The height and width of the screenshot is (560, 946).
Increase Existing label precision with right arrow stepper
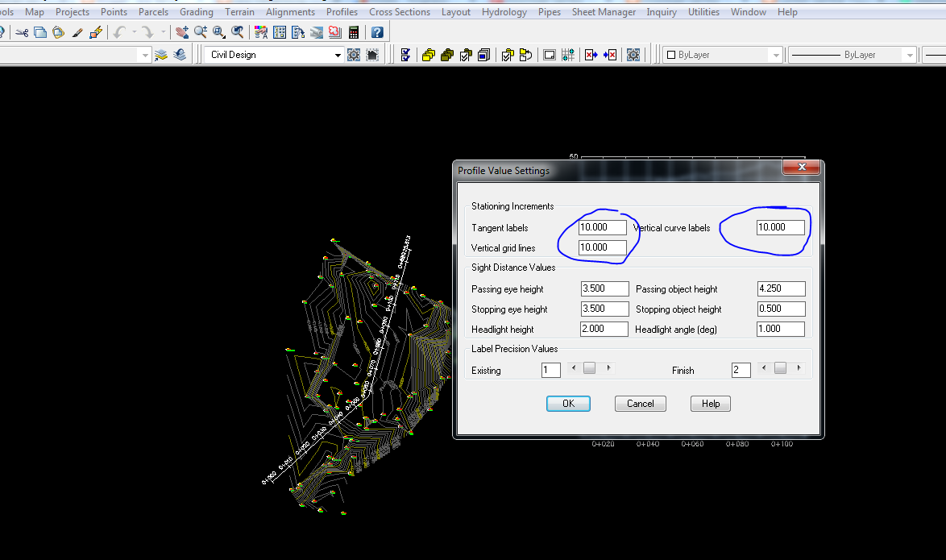click(x=608, y=368)
